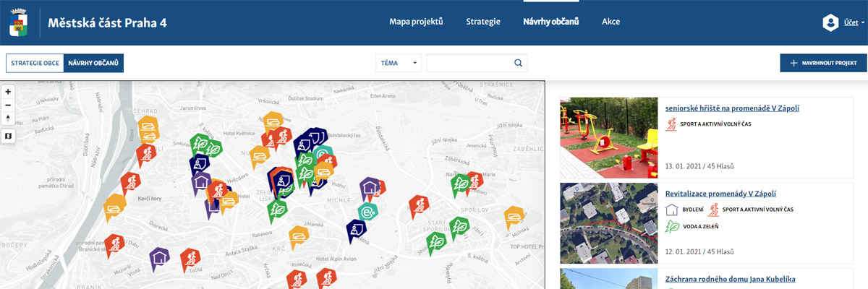Viewport: 868px width, 289px height.
Task: Zoom out on the map
Action: [x=8, y=105]
